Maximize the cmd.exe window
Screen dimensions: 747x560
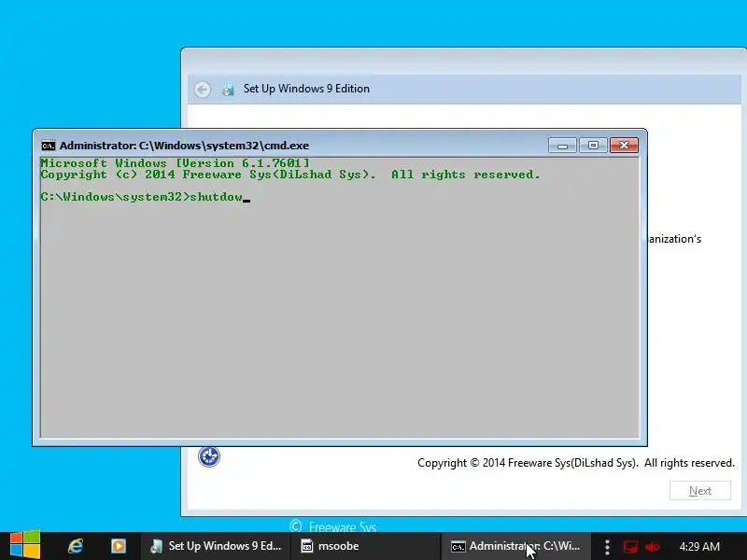click(x=593, y=146)
